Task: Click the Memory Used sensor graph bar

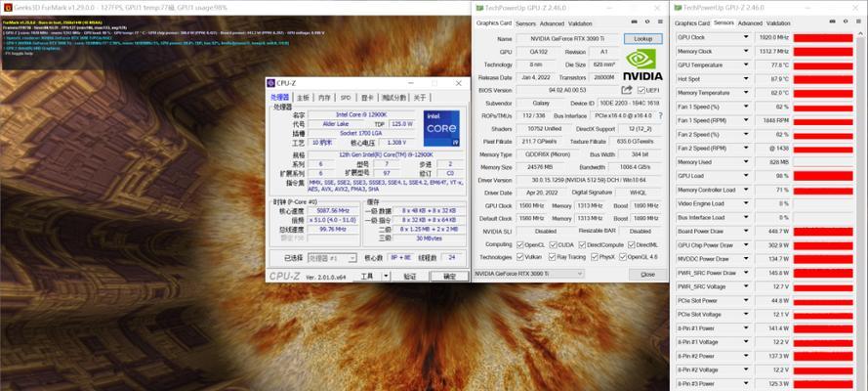Action: pos(823,162)
